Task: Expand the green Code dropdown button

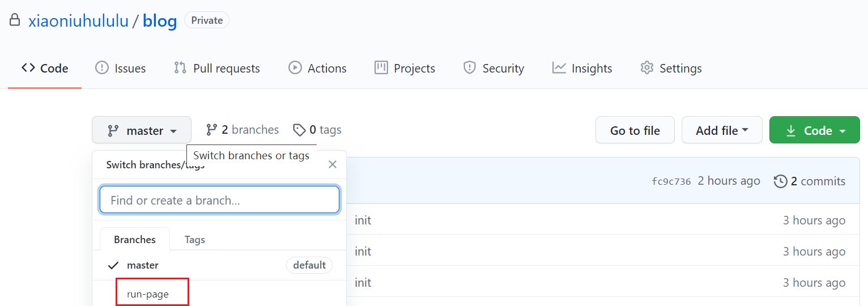Action: point(814,130)
